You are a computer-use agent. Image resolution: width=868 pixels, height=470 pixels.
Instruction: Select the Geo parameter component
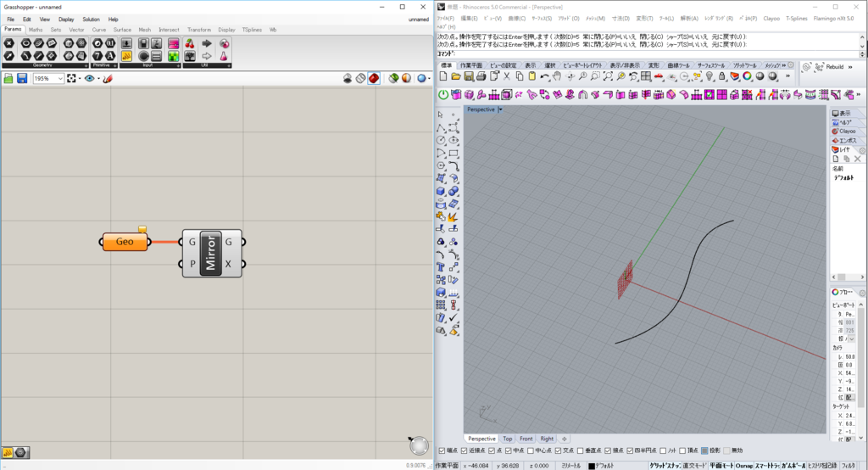pyautogui.click(x=125, y=242)
